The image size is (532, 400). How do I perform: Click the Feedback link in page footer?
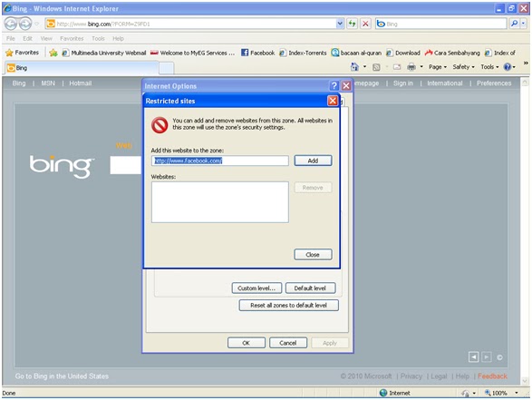[x=492, y=376]
